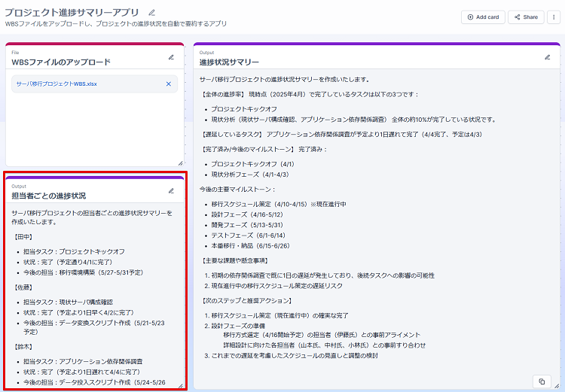Viewport: 565px width, 392px height.
Task: Click the 設計フェーズ (4/16-5/12) bullet
Action: click(247, 214)
